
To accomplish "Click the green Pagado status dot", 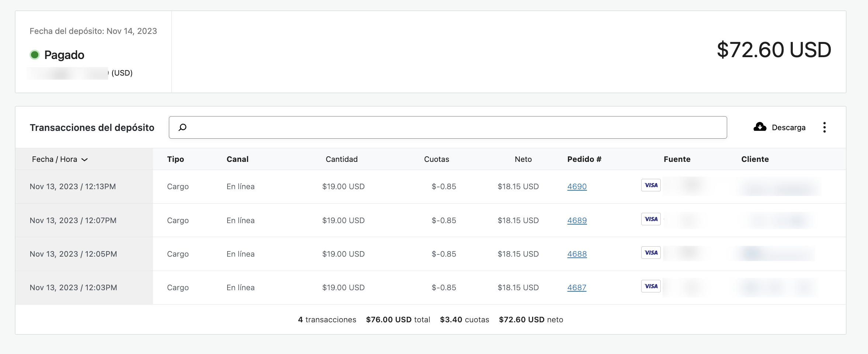I will [x=35, y=55].
